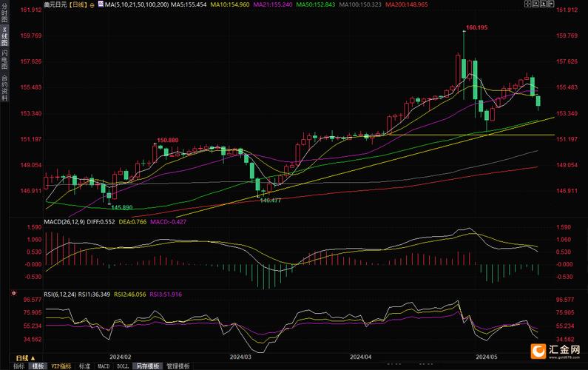Select the 模板 tab in bottom bar

tap(38, 366)
